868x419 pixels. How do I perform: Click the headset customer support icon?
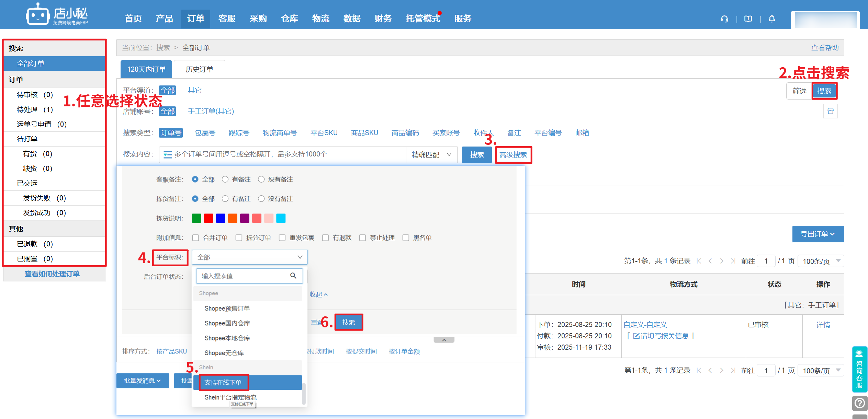pos(724,19)
